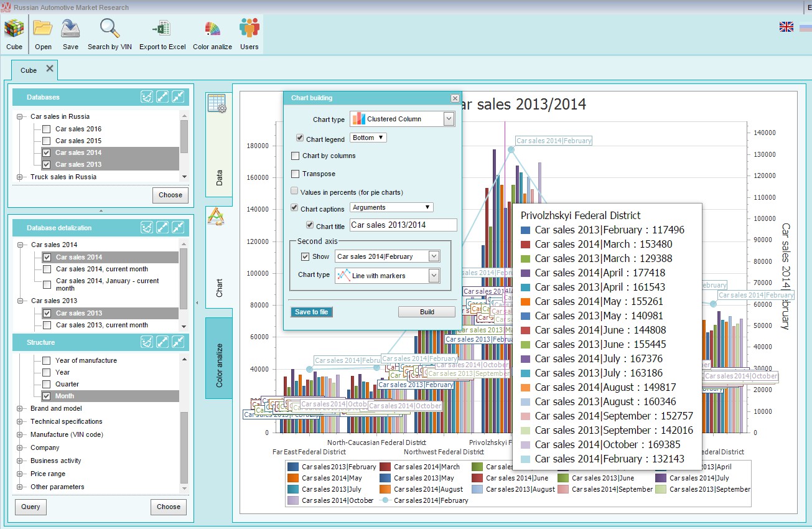Click the Query button

[30, 507]
